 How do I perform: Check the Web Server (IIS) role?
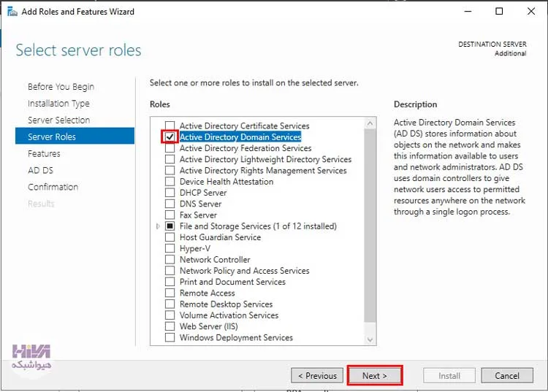coord(170,326)
